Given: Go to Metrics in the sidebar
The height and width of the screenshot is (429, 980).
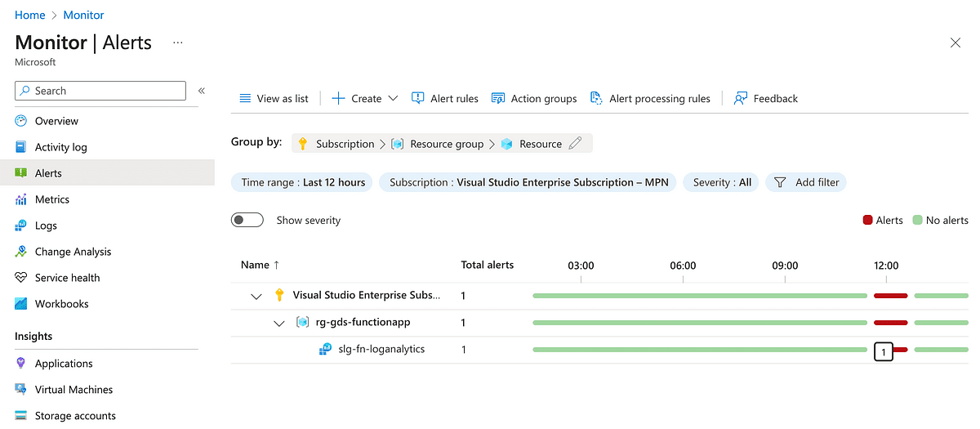Looking at the screenshot, I should point(51,199).
